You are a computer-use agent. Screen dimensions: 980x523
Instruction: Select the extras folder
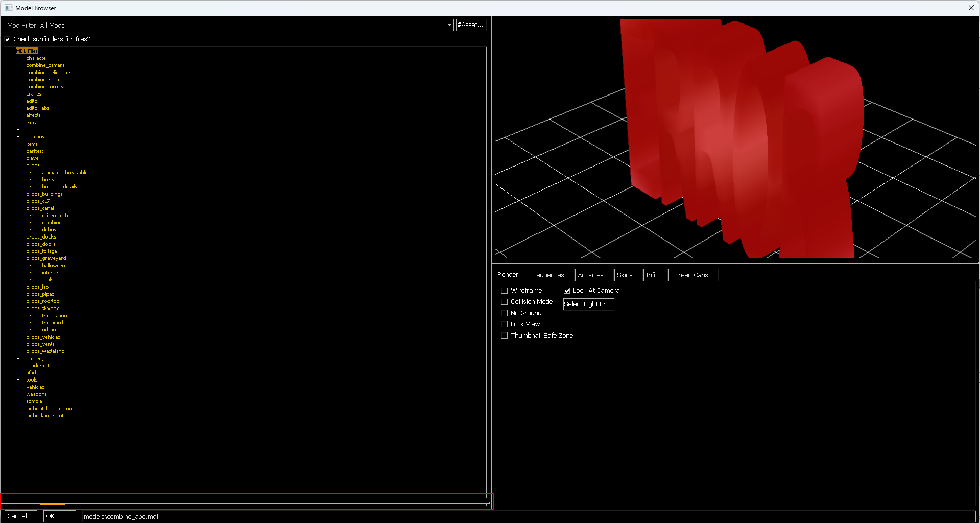pos(33,123)
